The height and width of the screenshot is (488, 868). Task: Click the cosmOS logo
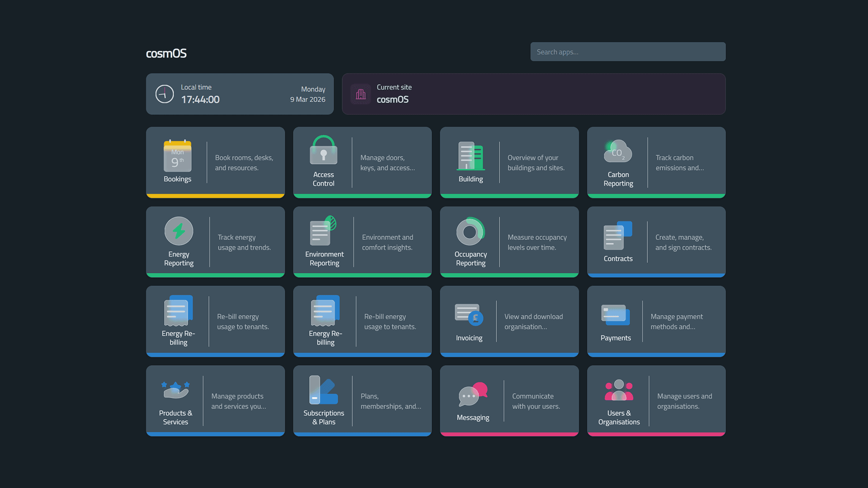tap(166, 53)
